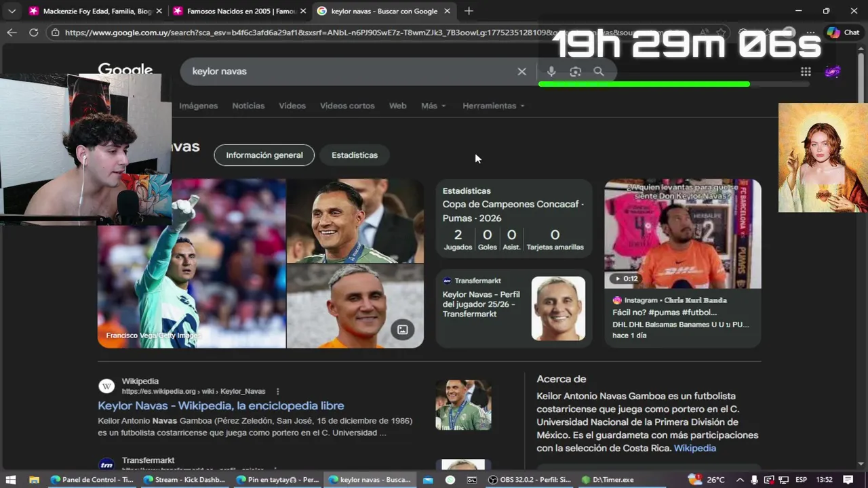Submit the query with the magnifying glass icon
The width and height of the screenshot is (868, 488).
point(599,71)
